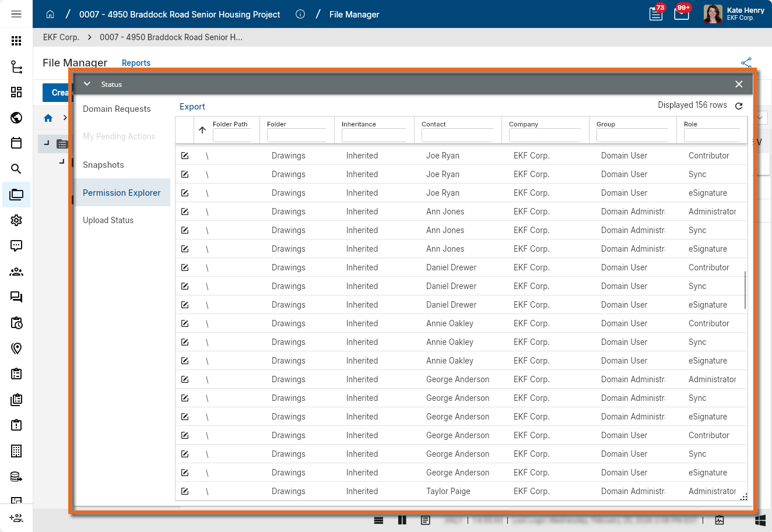This screenshot has height=532, width=772.
Task: Open the globe icon in left sidebar
Action: point(16,118)
